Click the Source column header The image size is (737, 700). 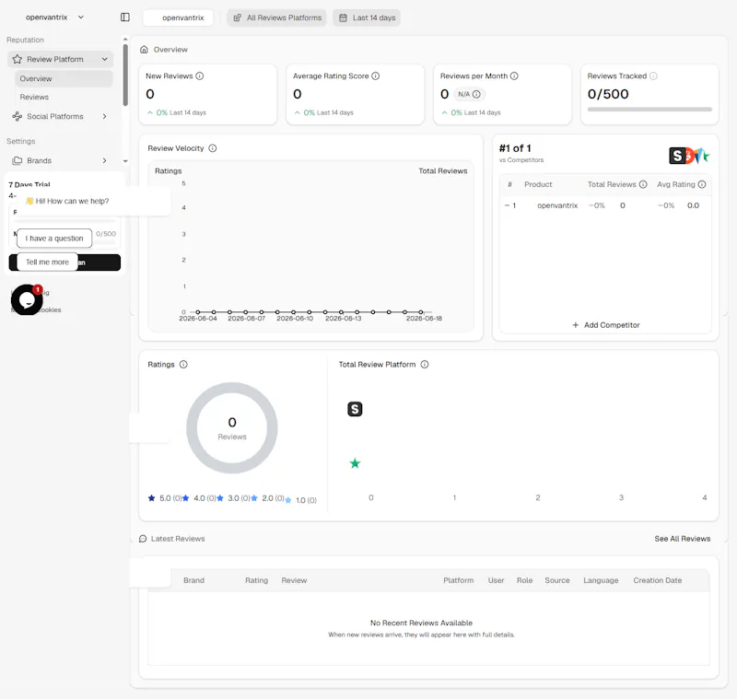point(557,580)
